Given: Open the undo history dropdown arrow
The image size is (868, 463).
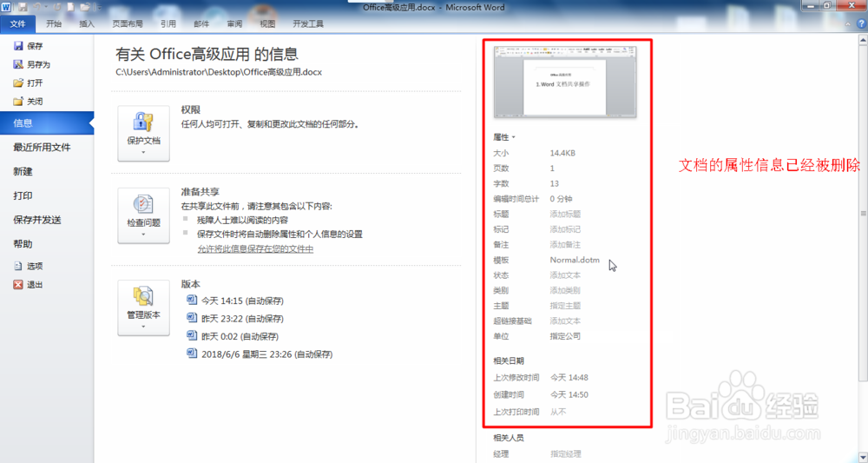Looking at the screenshot, I should (x=46, y=8).
